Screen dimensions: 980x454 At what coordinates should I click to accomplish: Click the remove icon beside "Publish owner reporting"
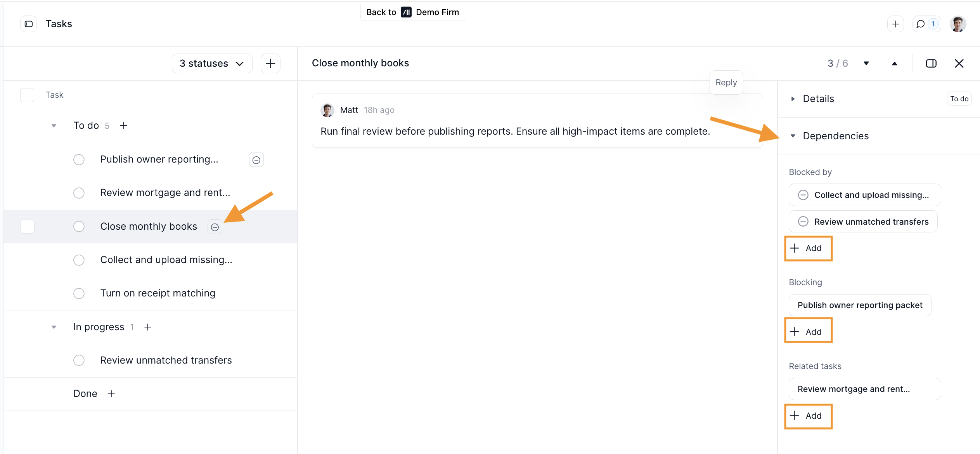[256, 159]
